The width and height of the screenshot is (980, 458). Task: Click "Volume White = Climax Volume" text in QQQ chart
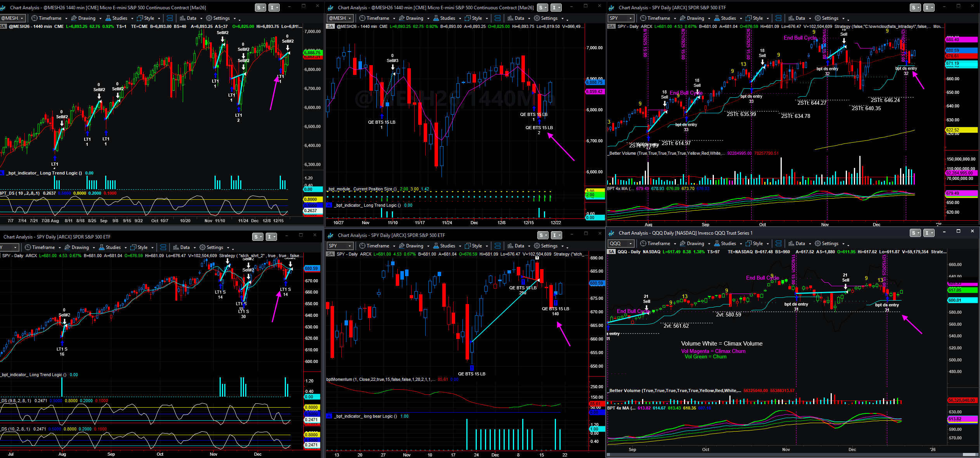[722, 344]
